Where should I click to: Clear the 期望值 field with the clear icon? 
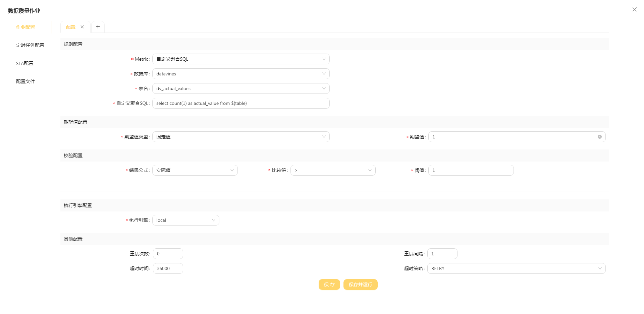(599, 137)
